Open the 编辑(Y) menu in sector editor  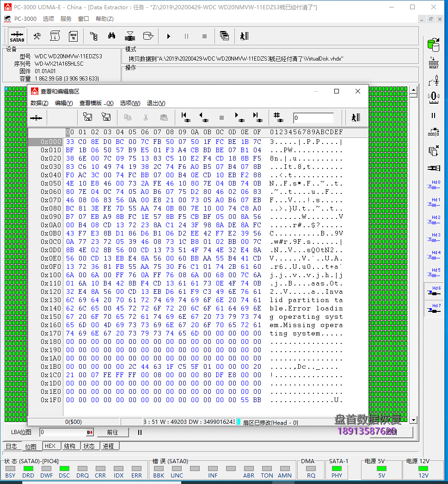64,103
